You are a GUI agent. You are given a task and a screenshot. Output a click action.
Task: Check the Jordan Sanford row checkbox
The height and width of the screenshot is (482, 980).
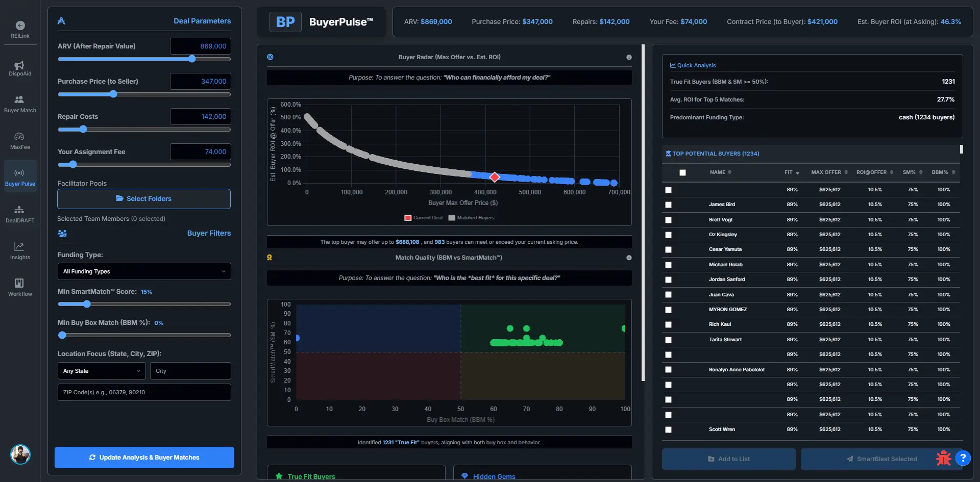pyautogui.click(x=668, y=280)
